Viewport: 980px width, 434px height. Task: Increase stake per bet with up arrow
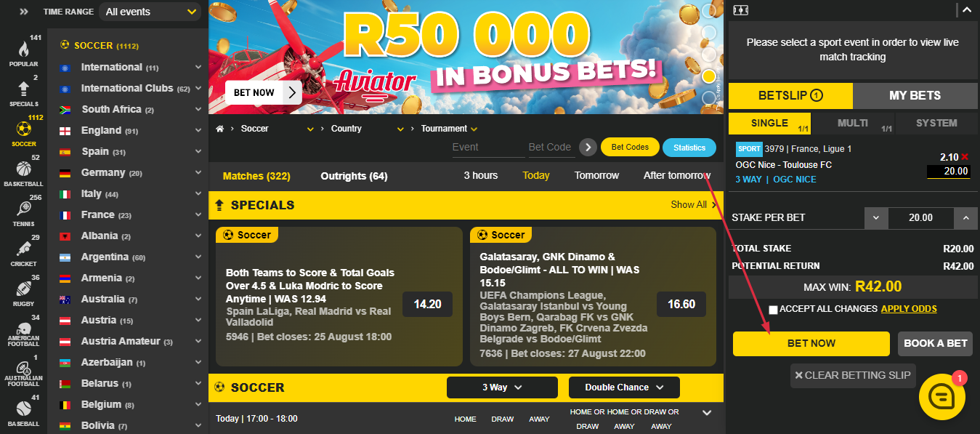[965, 217]
